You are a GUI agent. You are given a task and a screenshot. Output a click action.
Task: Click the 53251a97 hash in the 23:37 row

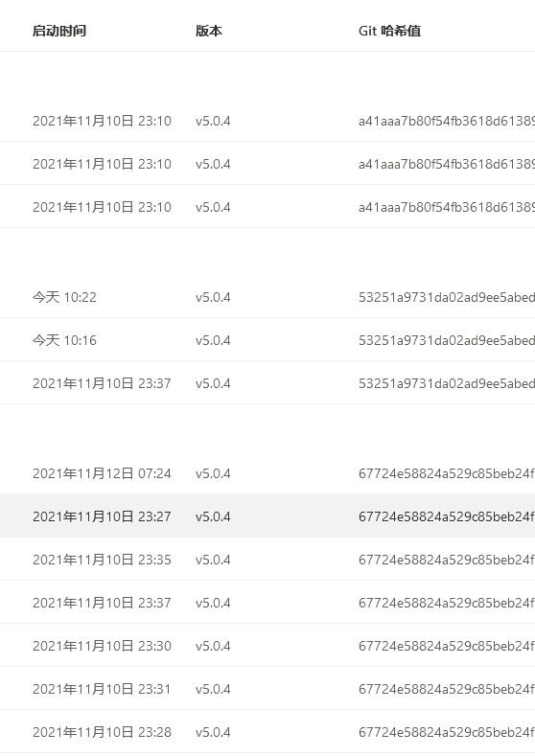[447, 383]
